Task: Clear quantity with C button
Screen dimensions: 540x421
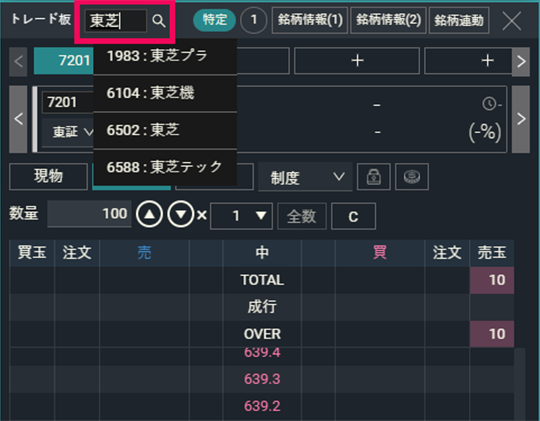Action: (353, 216)
